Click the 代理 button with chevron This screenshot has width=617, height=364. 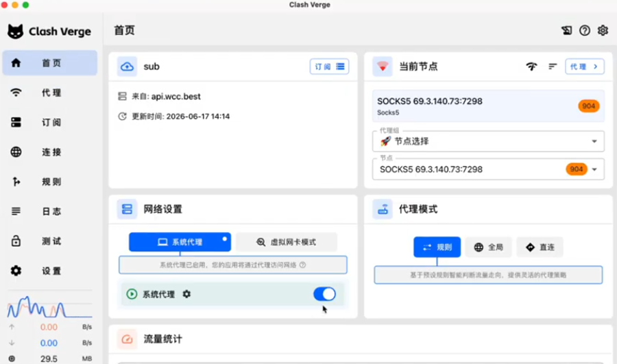(585, 66)
